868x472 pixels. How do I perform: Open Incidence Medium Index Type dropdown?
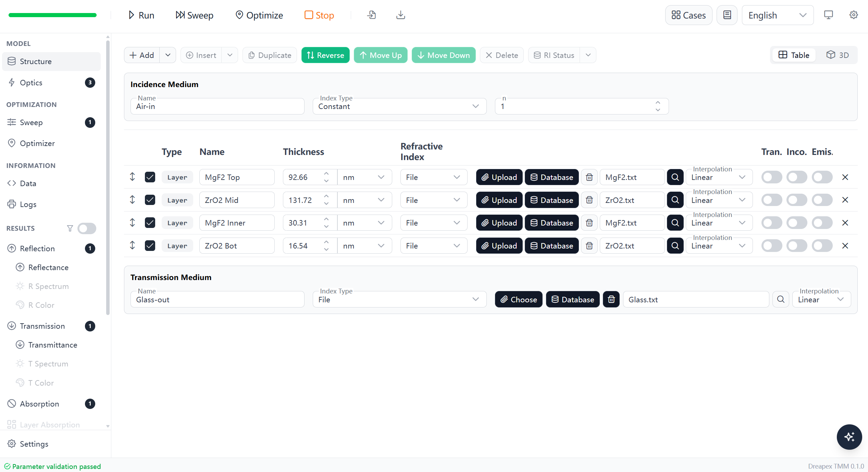399,106
